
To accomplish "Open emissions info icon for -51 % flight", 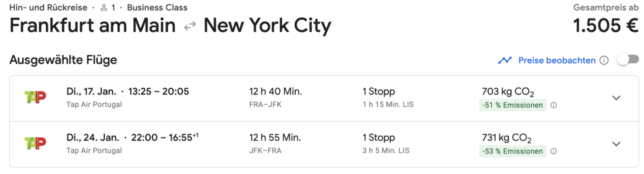I will coord(553,105).
